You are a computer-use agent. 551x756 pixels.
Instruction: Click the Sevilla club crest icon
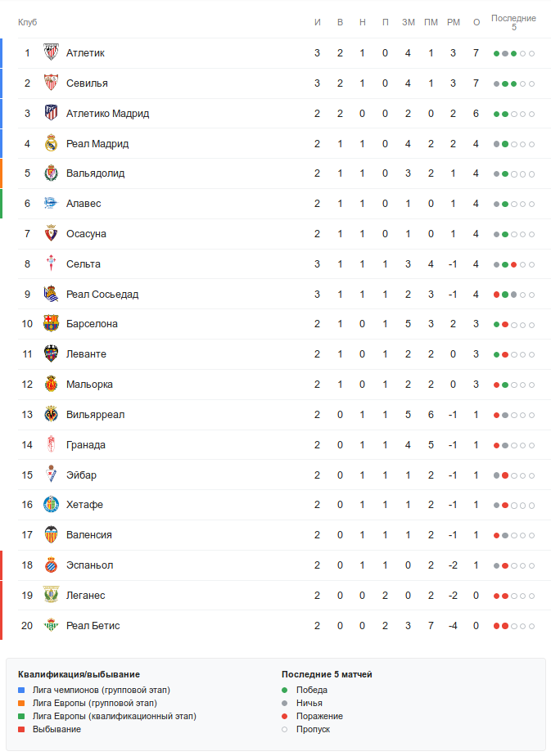tap(51, 83)
